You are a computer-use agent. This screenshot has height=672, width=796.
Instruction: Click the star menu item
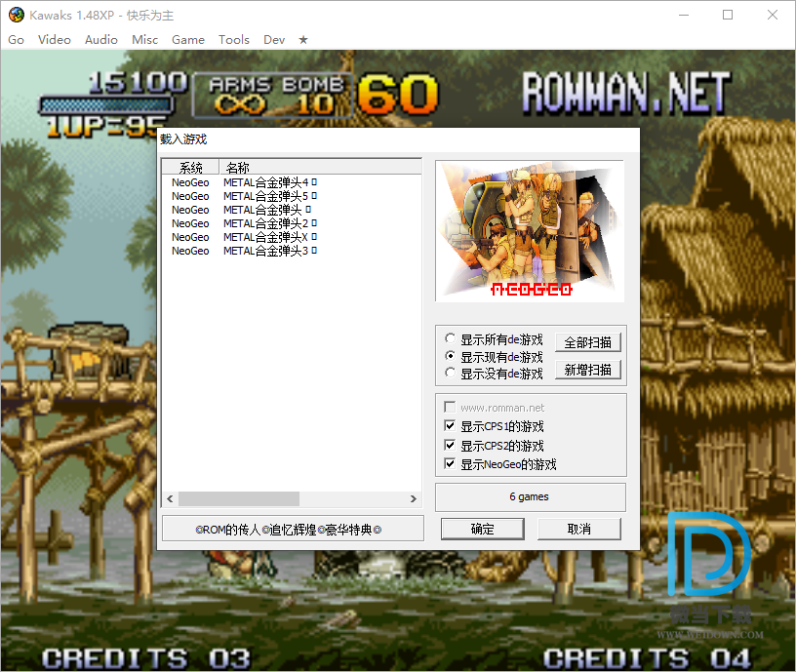(x=303, y=40)
